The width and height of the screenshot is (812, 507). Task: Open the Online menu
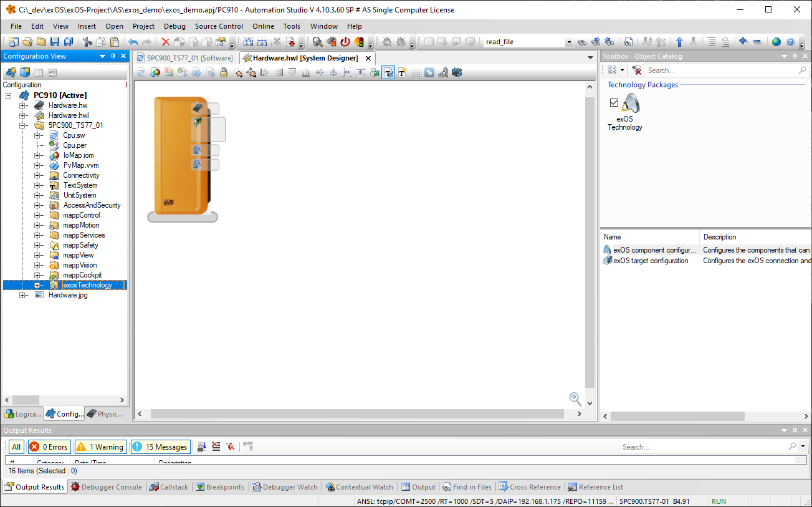tap(263, 26)
